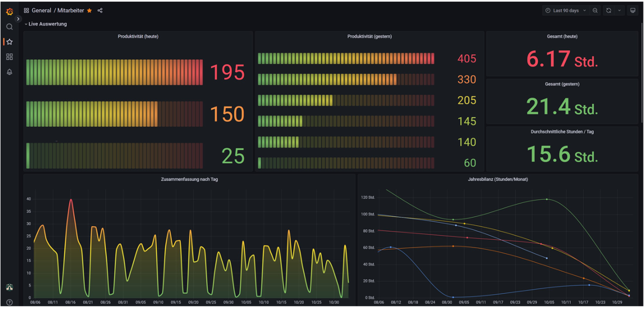The width and height of the screenshot is (644, 309).
Task: Open Starred dashboards in the sidebar
Action: tap(9, 42)
